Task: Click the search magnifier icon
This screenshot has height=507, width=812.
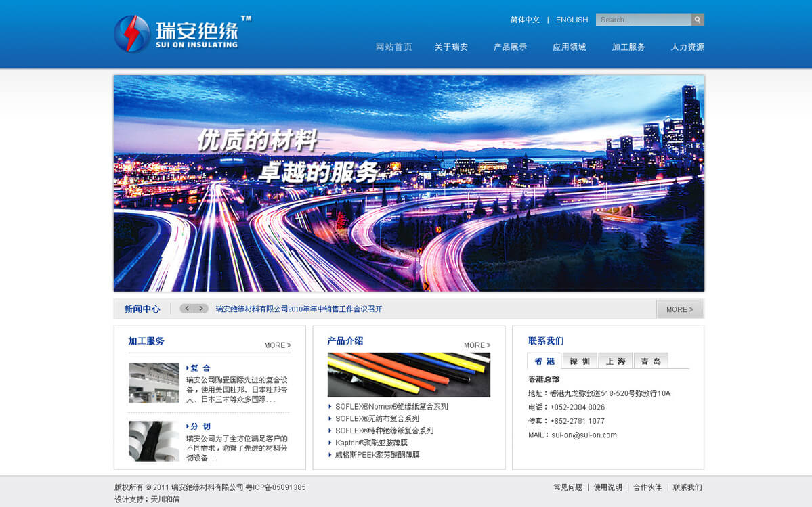Action: tap(698, 20)
